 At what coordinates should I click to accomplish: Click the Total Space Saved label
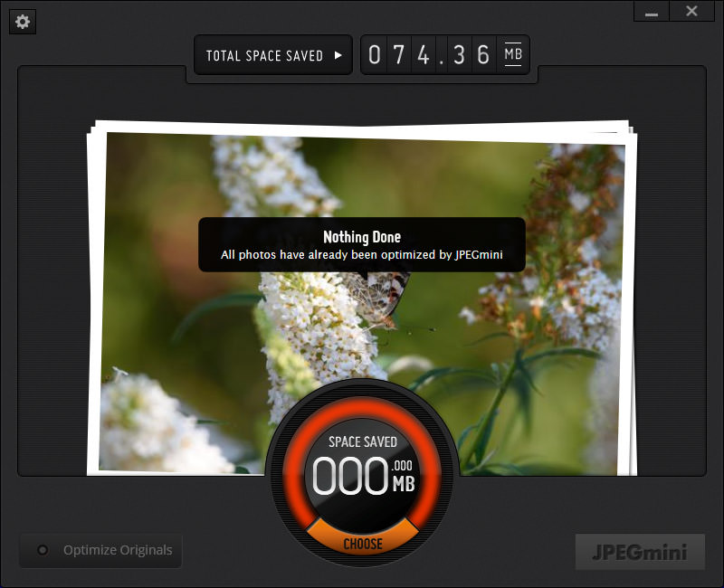click(264, 55)
